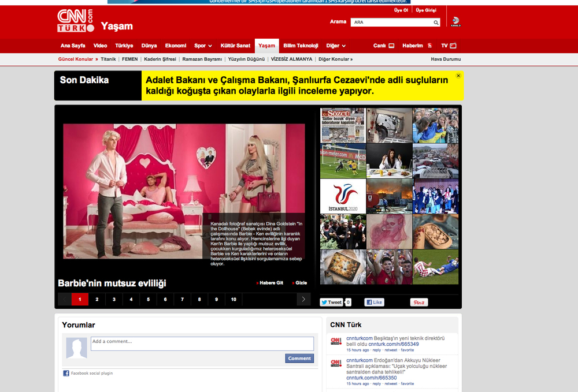Open the Video section
Image resolution: width=578 pixels, height=392 pixels.
[x=100, y=46]
